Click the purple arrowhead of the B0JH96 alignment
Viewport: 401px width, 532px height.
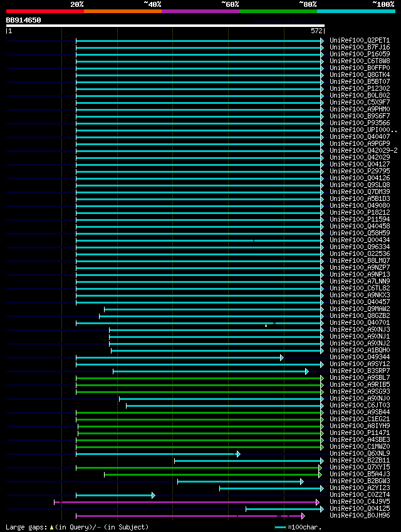[x=303, y=516]
